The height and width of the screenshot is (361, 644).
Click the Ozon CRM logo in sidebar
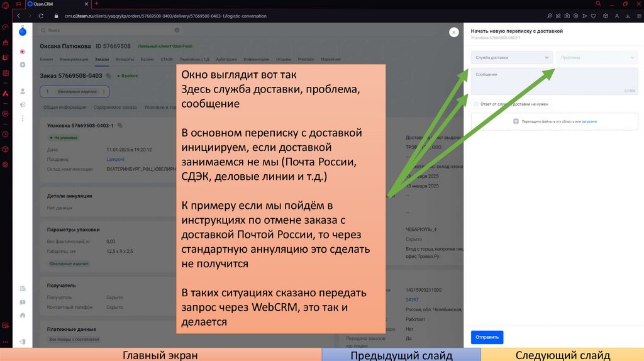pyautogui.click(x=23, y=31)
